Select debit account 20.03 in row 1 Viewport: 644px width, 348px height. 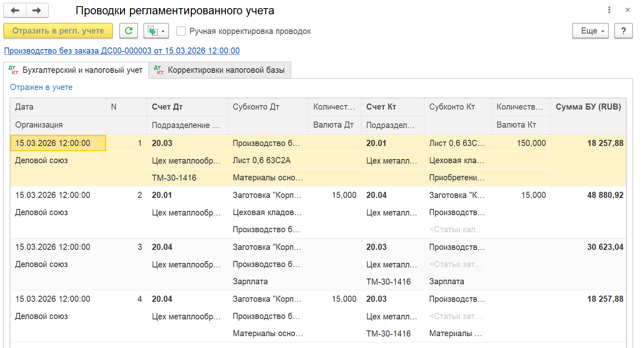pyautogui.click(x=187, y=143)
